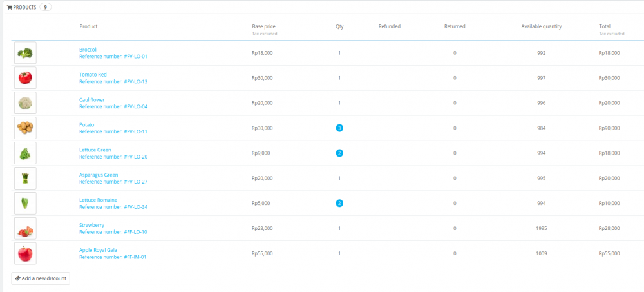Viewport: 644px width, 292px height.
Task: Select the Rp28,000 base price of Strawberry
Action: click(262, 228)
